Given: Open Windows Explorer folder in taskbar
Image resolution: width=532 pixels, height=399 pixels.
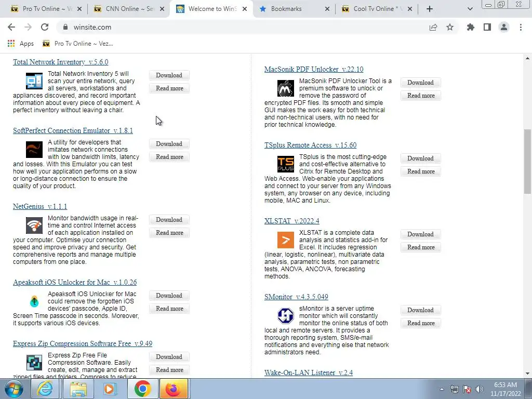Looking at the screenshot, I should tap(78, 389).
